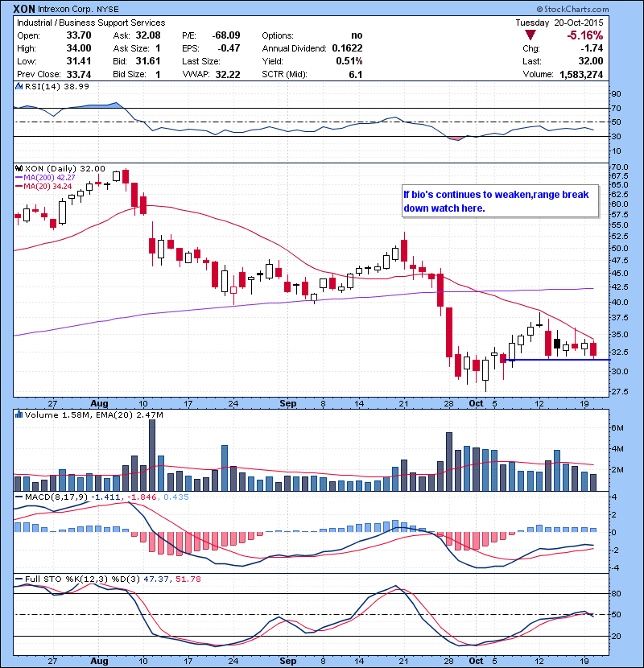644x668 pixels.
Task: Click the EPS value -0.47
Action: click(x=229, y=48)
